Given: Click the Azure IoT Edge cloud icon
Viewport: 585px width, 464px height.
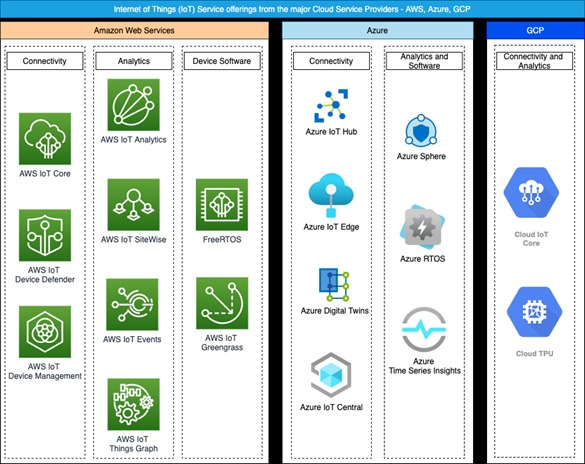Looking at the screenshot, I should pos(331,195).
